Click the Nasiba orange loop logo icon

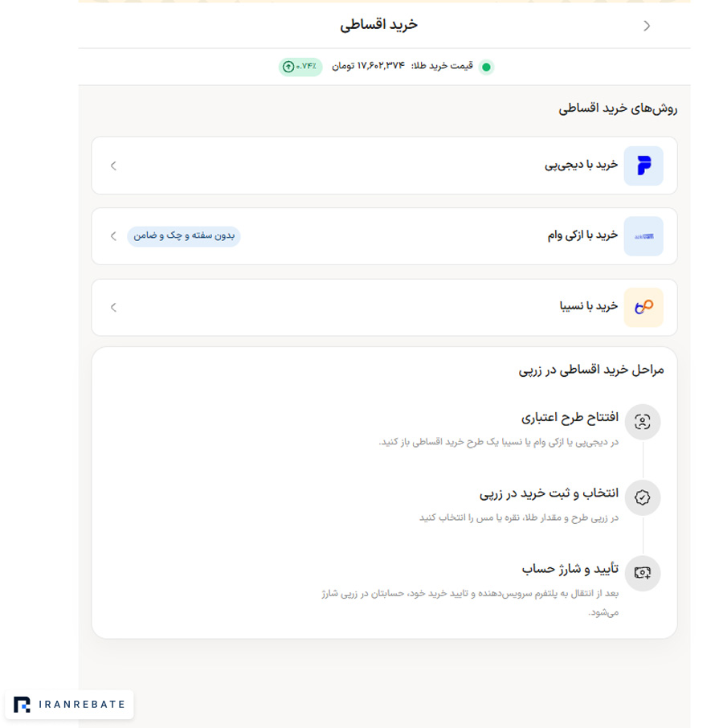click(643, 308)
